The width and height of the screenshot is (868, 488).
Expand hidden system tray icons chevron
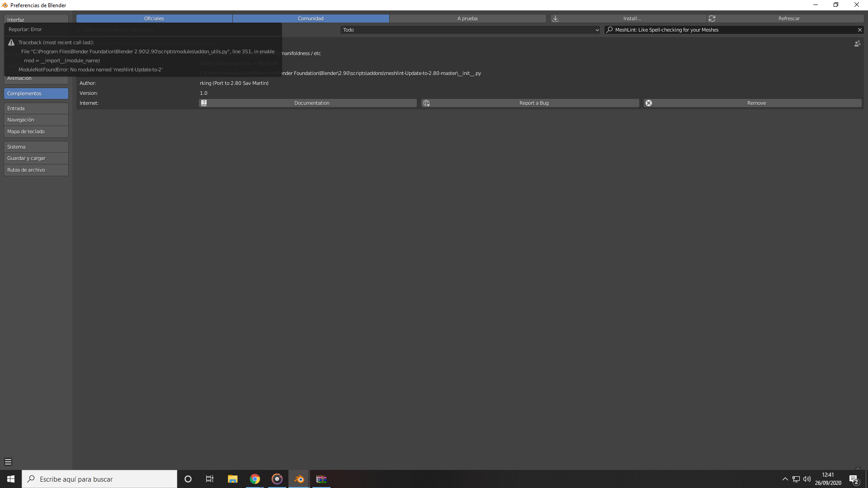point(785,479)
